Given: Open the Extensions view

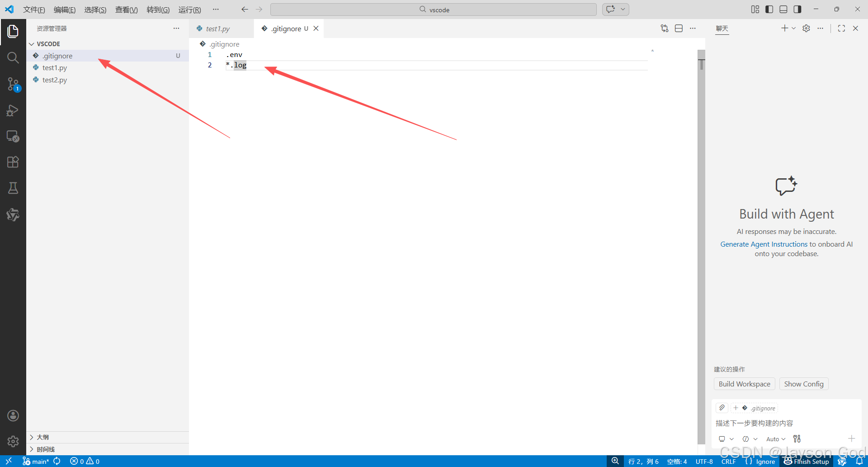Looking at the screenshot, I should (x=13, y=162).
